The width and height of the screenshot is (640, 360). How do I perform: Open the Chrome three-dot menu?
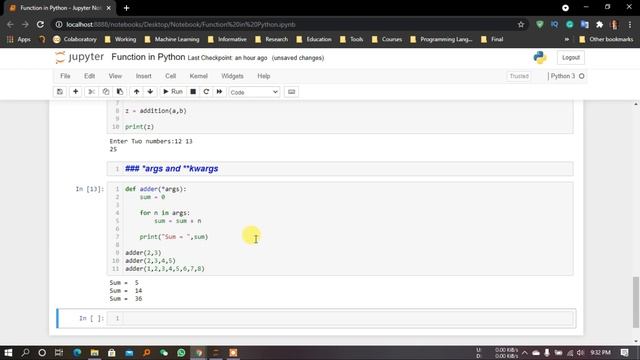630,24
